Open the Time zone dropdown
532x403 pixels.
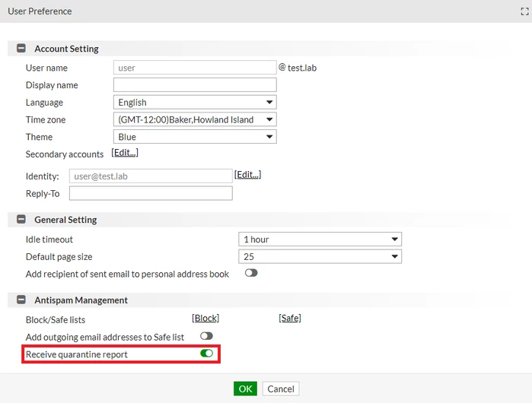point(195,119)
